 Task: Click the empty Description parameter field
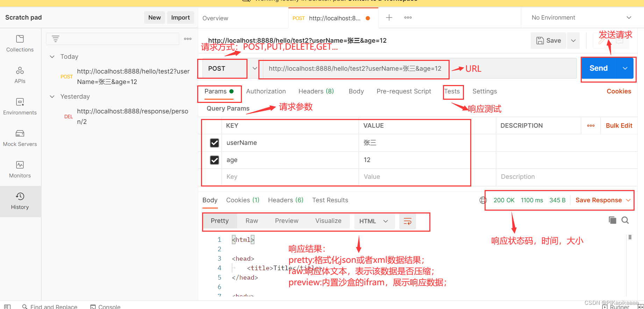pyautogui.click(x=566, y=177)
